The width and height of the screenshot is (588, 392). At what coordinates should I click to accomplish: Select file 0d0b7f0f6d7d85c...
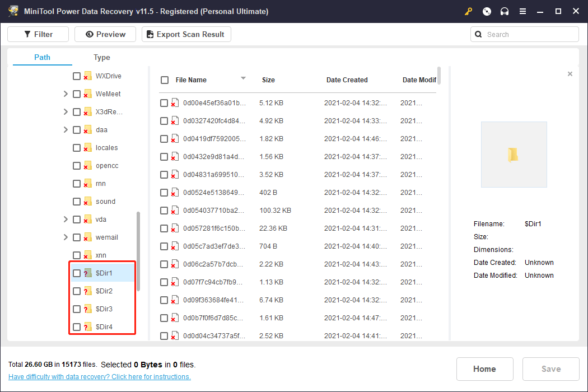pos(298,318)
